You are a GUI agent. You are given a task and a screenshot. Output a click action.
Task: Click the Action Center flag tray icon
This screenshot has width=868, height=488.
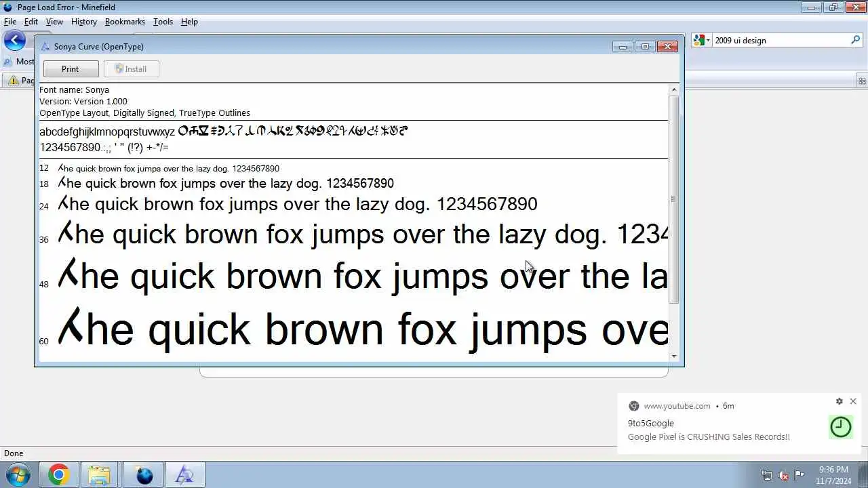(x=799, y=475)
